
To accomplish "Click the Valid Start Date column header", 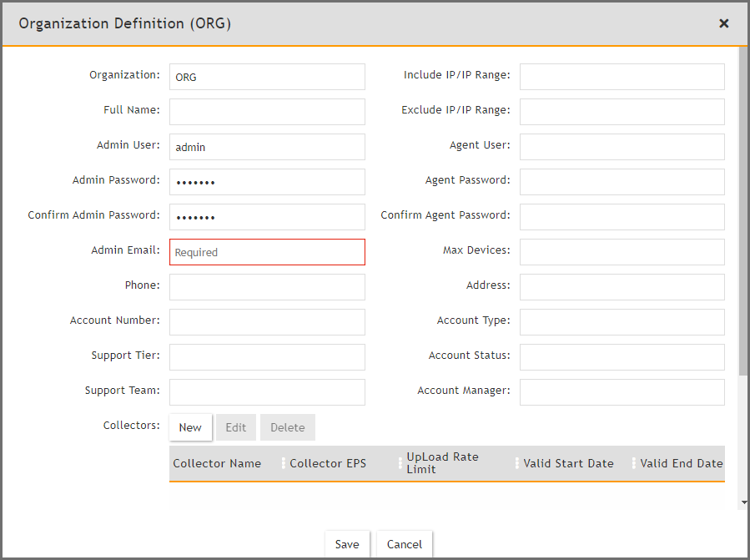I will (x=568, y=464).
